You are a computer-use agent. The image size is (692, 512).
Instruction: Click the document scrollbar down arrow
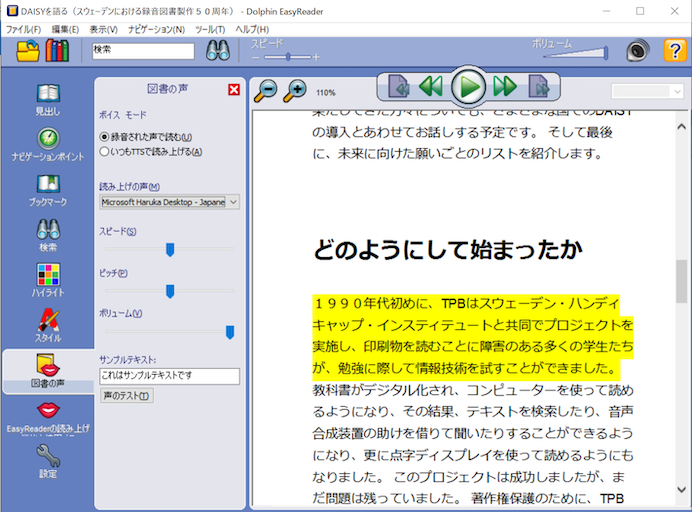click(x=681, y=489)
